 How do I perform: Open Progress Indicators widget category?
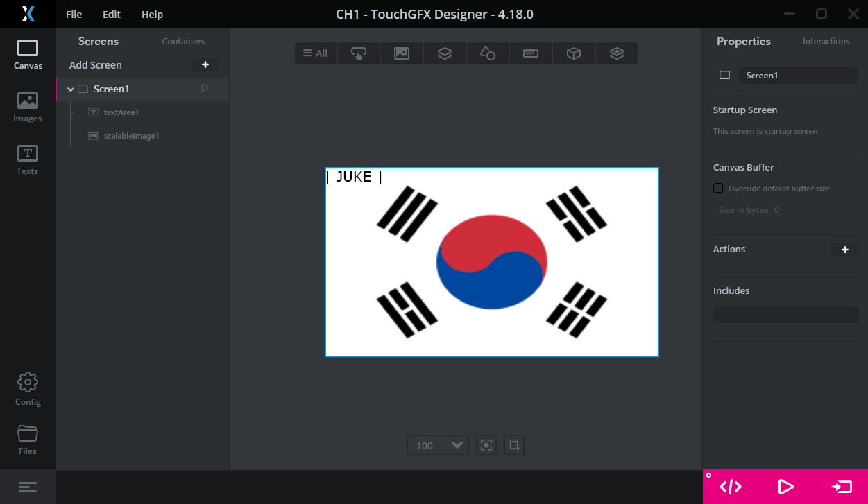pyautogui.click(x=531, y=53)
